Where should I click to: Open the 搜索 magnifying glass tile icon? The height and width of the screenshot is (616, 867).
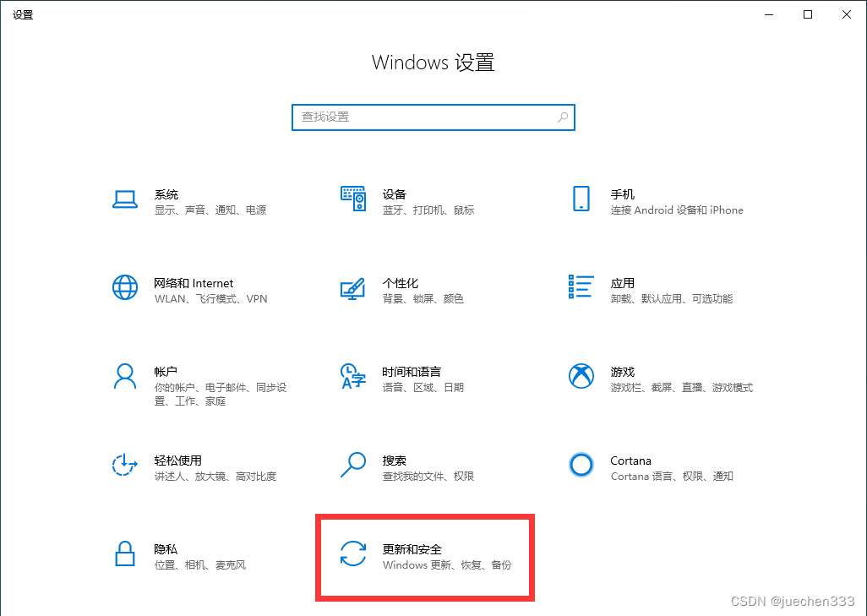[x=352, y=465]
